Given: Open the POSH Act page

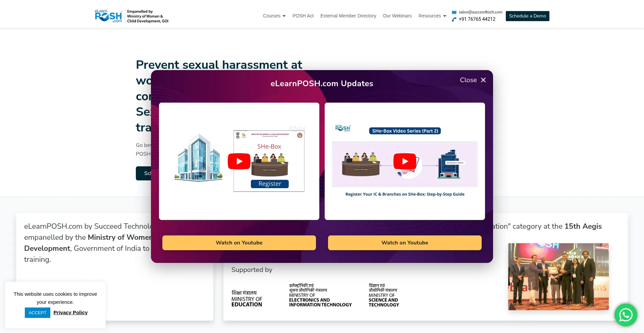Looking at the screenshot, I should [303, 16].
